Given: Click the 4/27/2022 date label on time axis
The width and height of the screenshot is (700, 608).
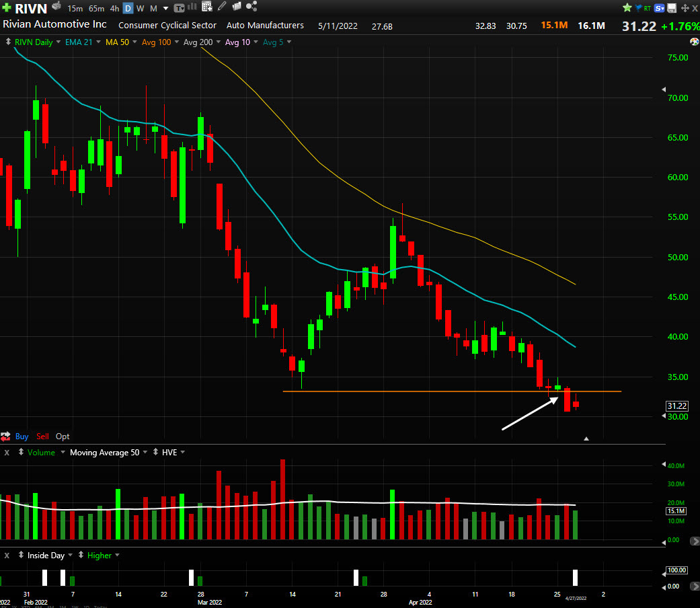Looking at the screenshot, I should 576,598.
